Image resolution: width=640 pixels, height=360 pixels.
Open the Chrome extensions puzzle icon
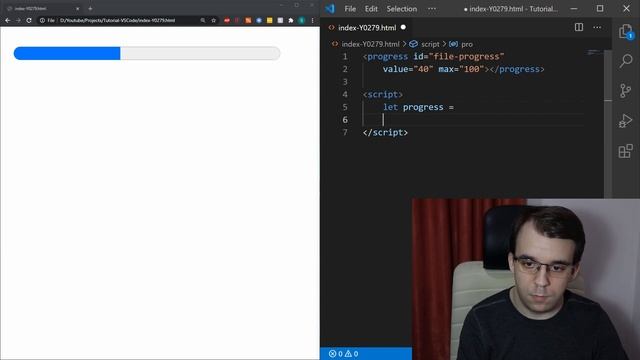[291, 20]
